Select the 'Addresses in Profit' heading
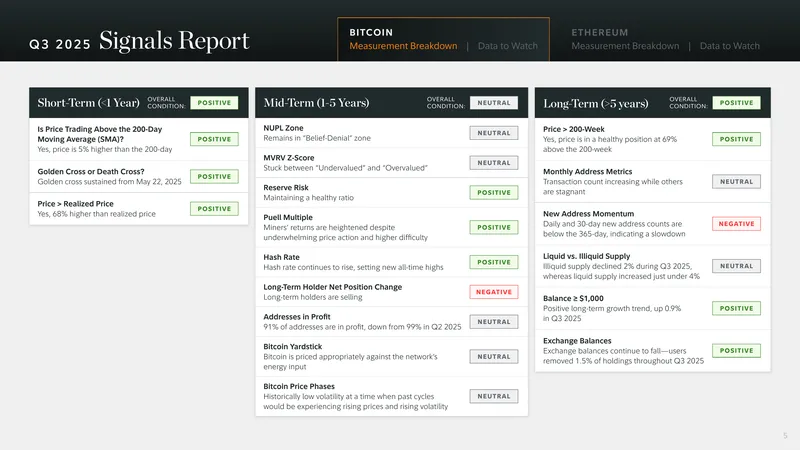The image size is (800, 450). pos(296,316)
